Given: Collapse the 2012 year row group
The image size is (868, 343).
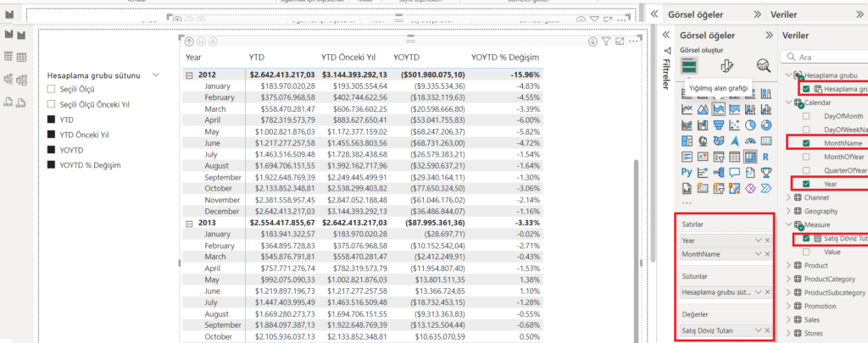Looking at the screenshot, I should 189,75.
